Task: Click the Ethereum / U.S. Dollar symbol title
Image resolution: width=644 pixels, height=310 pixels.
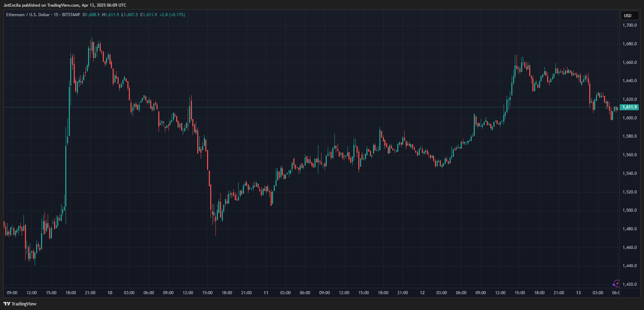Action: (28, 15)
